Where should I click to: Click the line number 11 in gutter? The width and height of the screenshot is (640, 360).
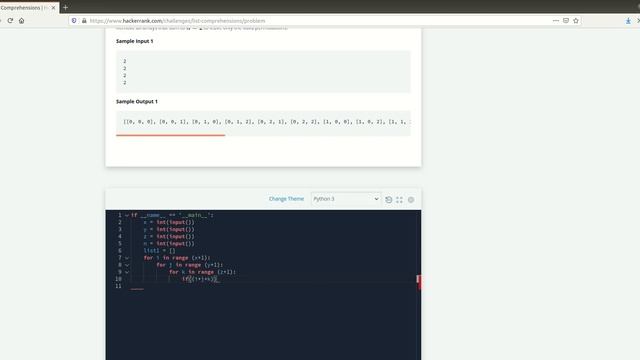[118, 286]
